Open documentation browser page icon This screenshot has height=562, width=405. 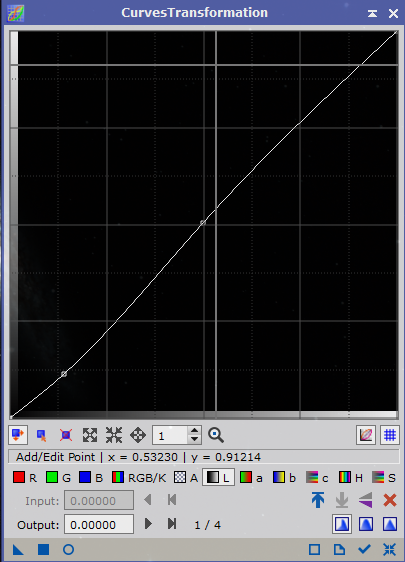[339, 549]
